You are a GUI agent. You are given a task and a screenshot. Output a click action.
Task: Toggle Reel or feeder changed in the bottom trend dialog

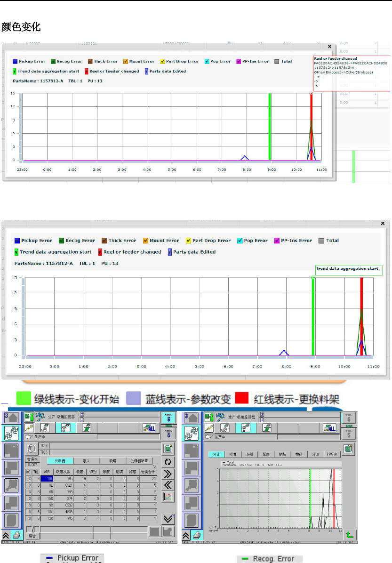[x=100, y=252]
